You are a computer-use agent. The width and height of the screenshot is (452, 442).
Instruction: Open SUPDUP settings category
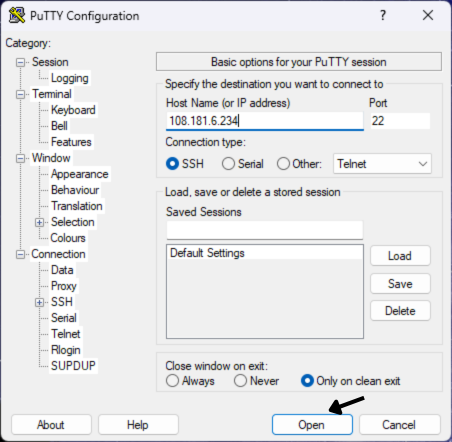[x=73, y=366]
